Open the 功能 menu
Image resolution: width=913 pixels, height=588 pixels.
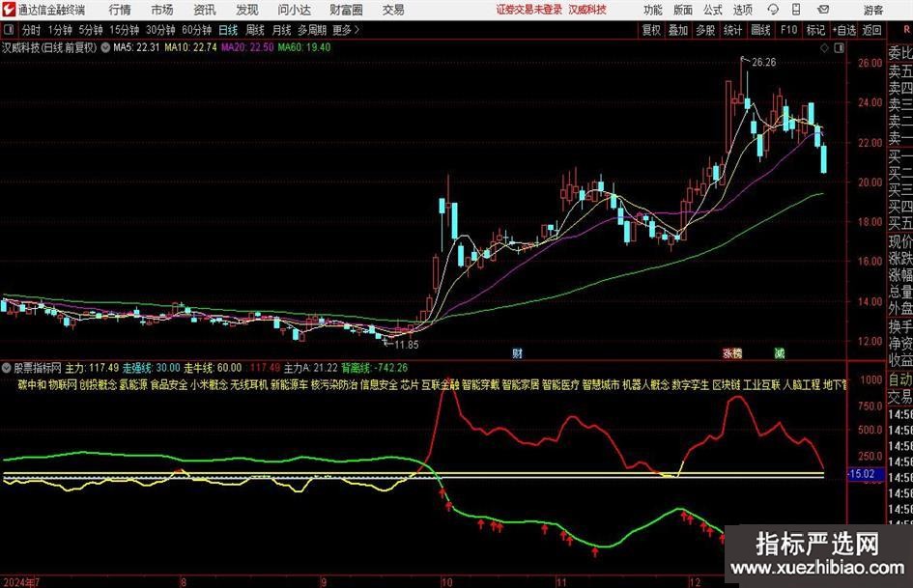pos(653,10)
